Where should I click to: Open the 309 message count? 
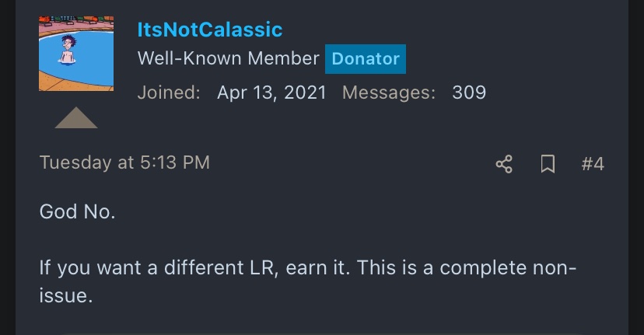tap(469, 92)
